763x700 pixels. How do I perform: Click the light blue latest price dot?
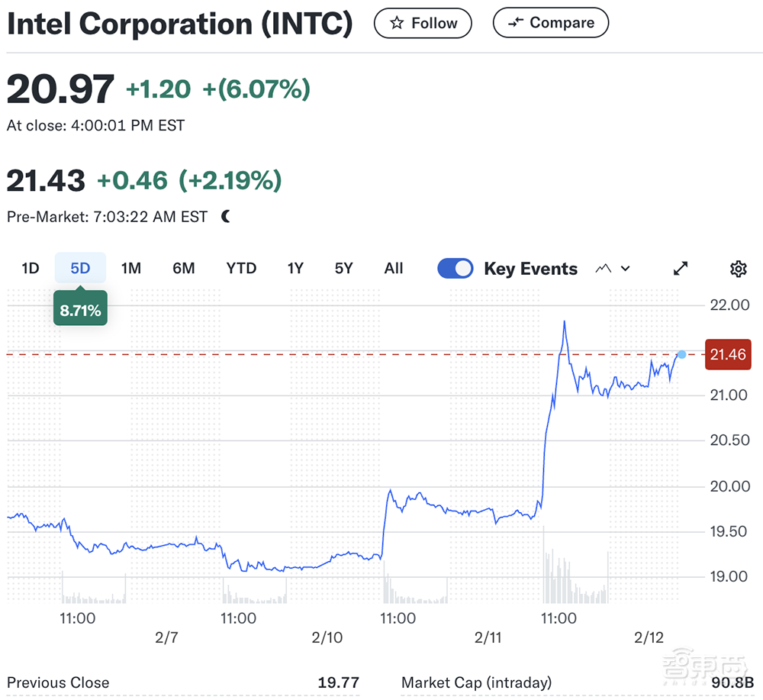(681, 354)
